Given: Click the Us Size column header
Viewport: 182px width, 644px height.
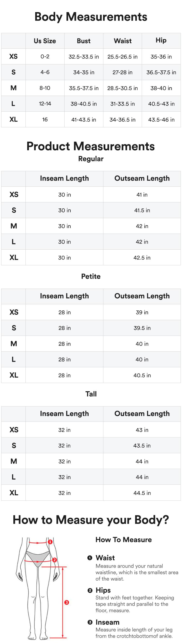Looking at the screenshot, I should [x=45, y=41].
